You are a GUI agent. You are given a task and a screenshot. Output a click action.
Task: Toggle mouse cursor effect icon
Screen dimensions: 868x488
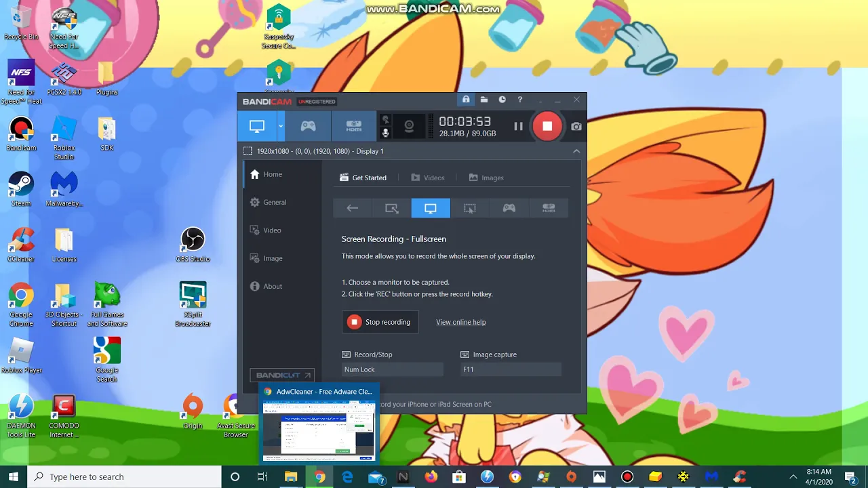386,120
